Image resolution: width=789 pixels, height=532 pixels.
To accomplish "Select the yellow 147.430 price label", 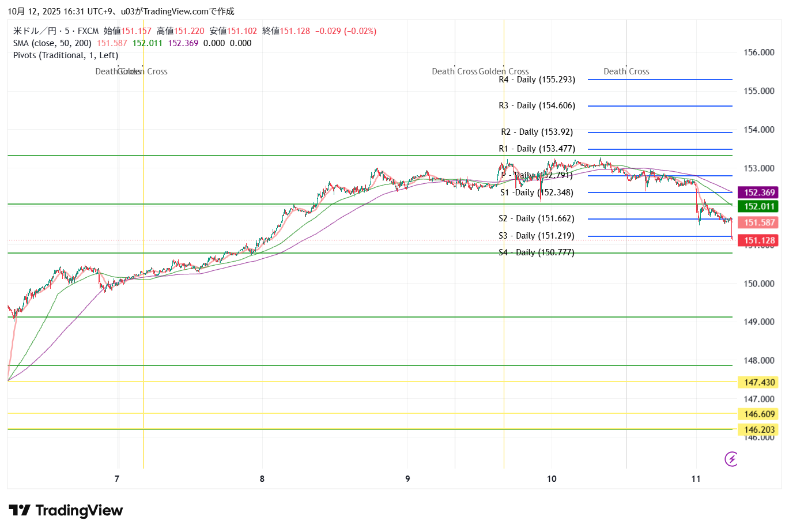I will [x=758, y=382].
